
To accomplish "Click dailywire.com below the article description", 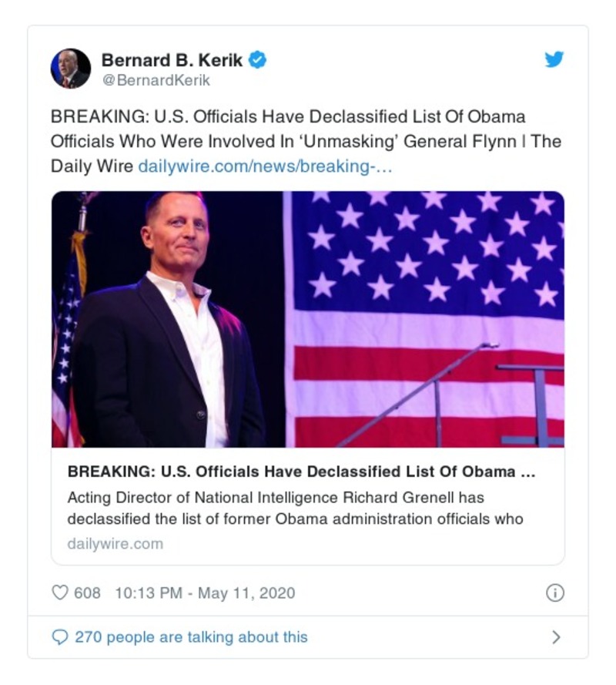I will 117,544.
